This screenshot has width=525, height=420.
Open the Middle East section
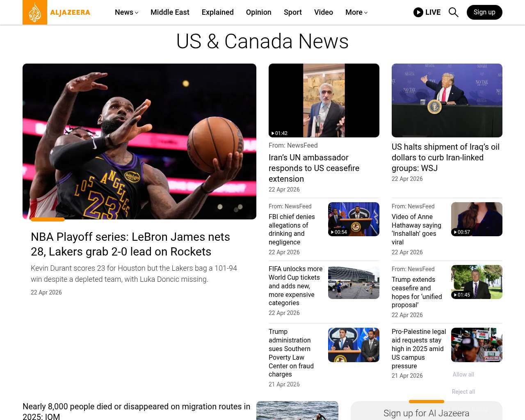tap(170, 12)
